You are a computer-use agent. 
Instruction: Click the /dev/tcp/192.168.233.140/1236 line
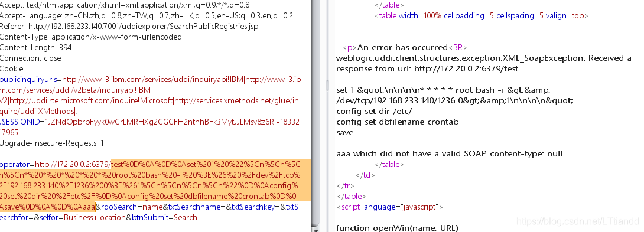click(454, 100)
